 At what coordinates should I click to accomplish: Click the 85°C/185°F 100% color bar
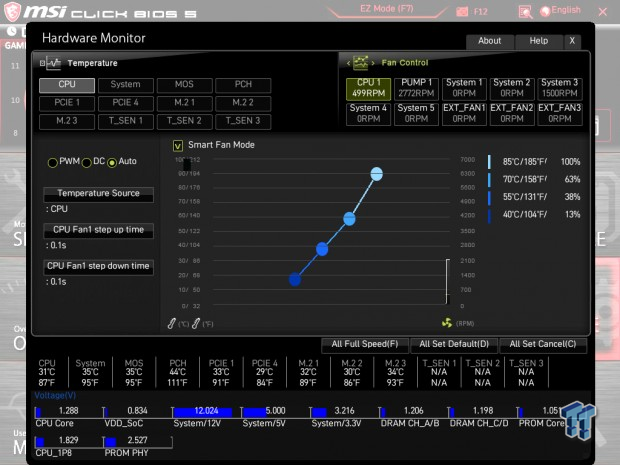pos(490,162)
